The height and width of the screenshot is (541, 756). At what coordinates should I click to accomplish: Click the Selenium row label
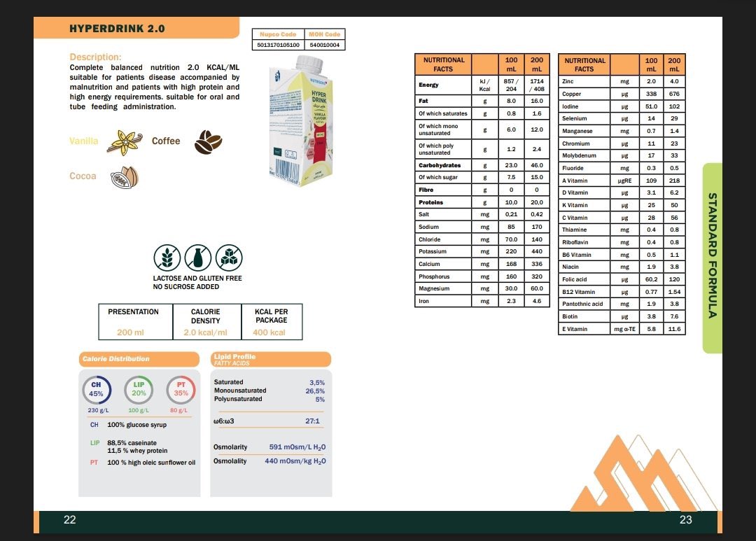pyautogui.click(x=574, y=118)
